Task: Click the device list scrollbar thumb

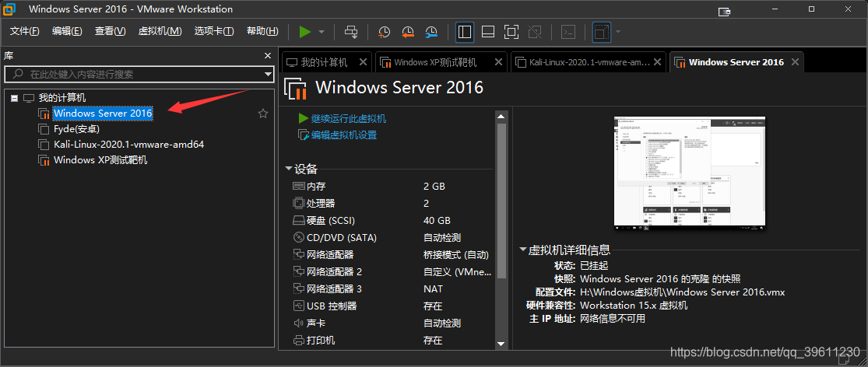Action: [x=501, y=200]
